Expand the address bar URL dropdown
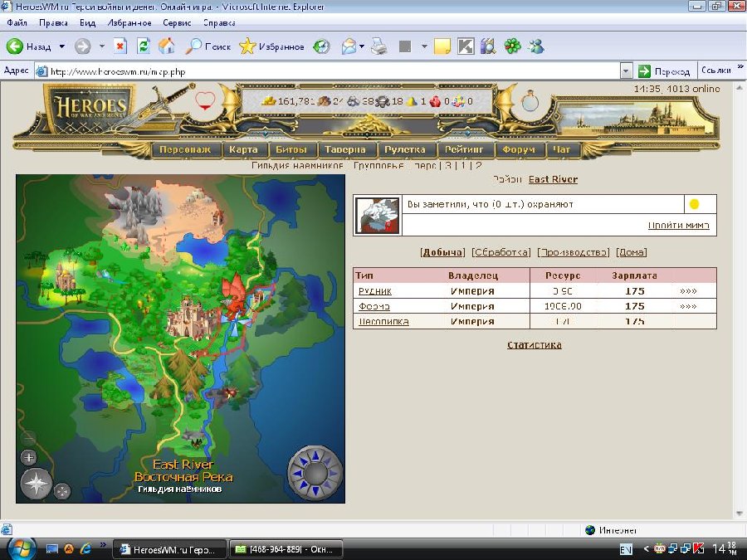 coord(626,71)
